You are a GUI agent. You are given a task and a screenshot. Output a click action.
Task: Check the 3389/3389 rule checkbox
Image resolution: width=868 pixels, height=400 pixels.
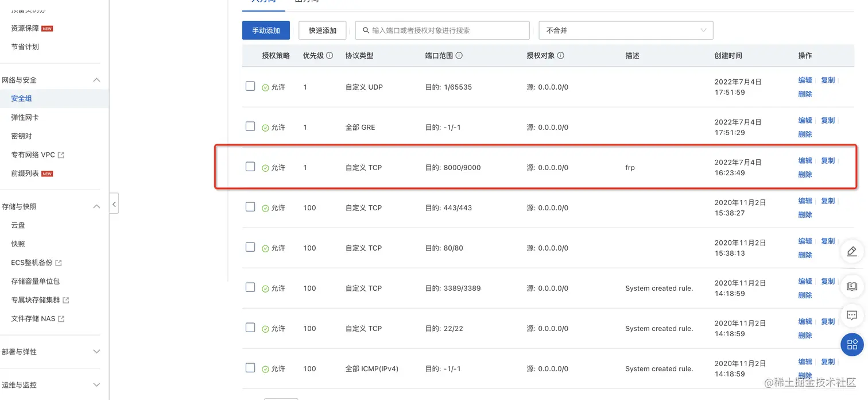coord(250,287)
